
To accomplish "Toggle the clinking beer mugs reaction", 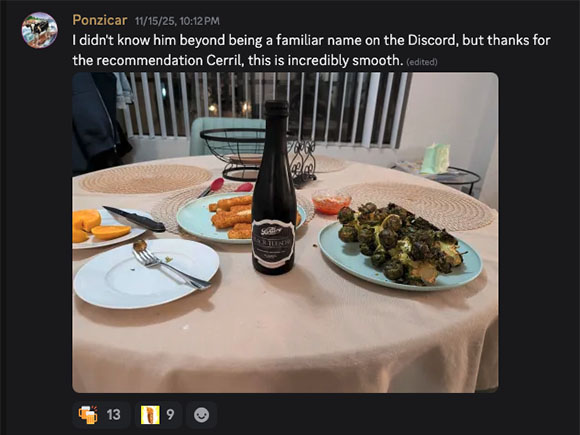I will [x=101, y=415].
